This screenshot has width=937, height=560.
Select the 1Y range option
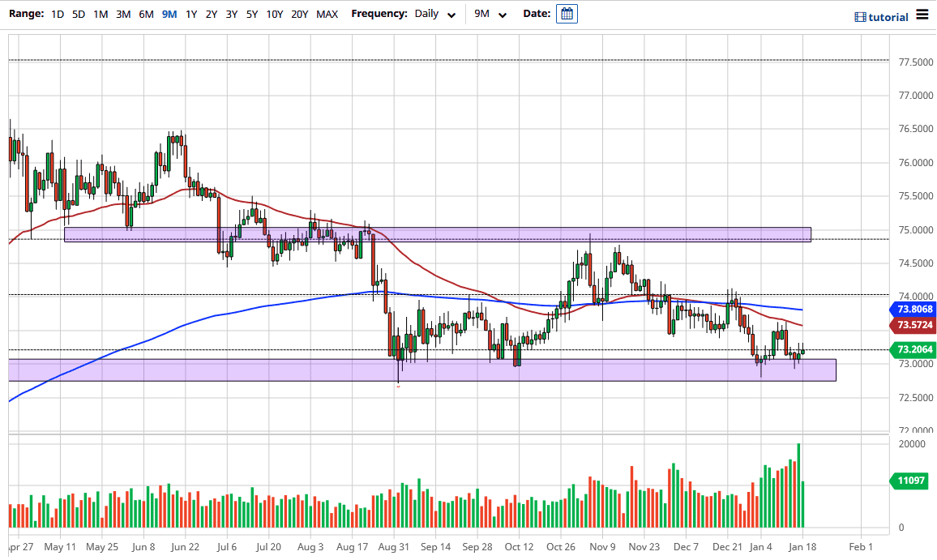(x=190, y=14)
